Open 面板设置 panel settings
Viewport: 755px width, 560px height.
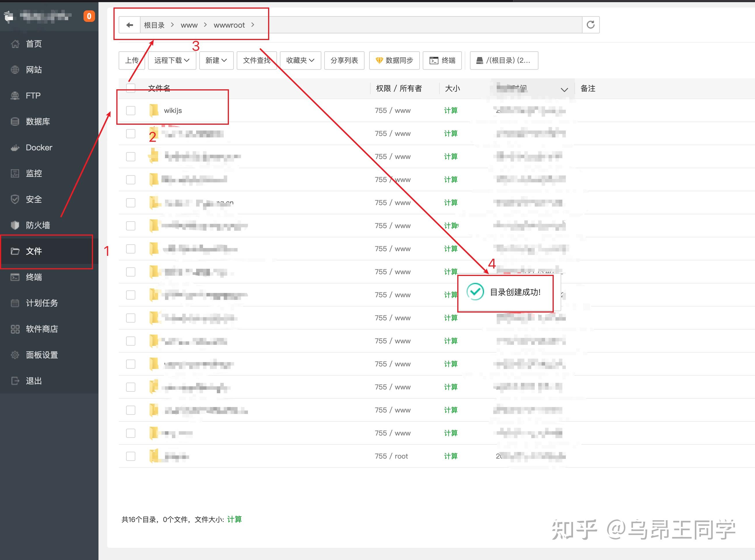click(x=42, y=355)
